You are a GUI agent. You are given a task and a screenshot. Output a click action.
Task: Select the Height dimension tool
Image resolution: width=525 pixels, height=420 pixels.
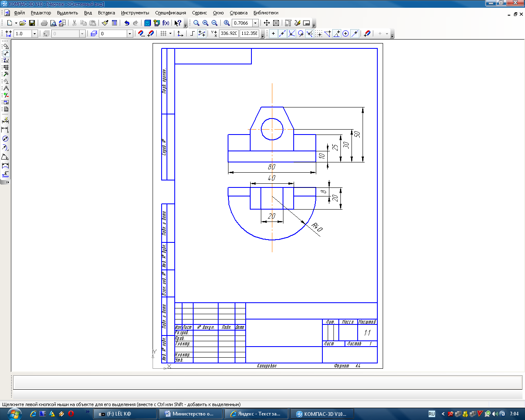[x=5, y=175]
